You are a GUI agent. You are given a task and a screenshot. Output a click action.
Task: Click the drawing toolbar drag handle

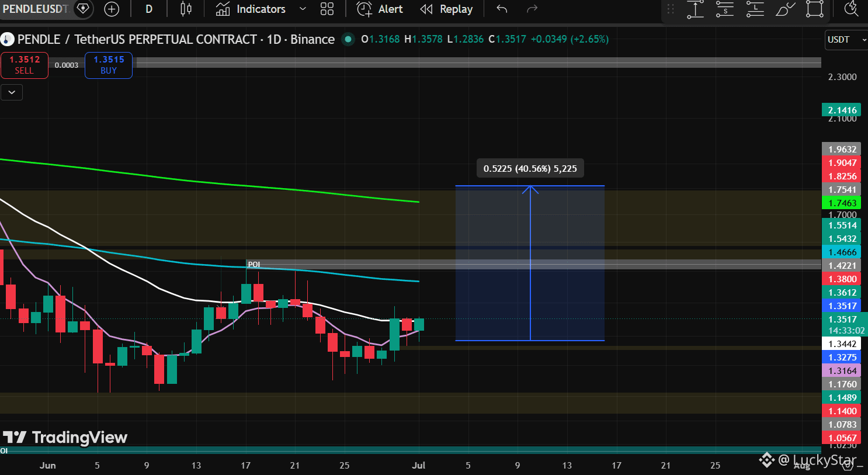point(671,9)
